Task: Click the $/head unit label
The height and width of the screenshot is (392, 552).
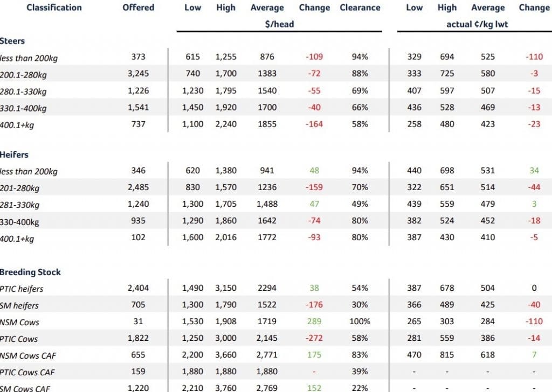Action: coord(280,24)
